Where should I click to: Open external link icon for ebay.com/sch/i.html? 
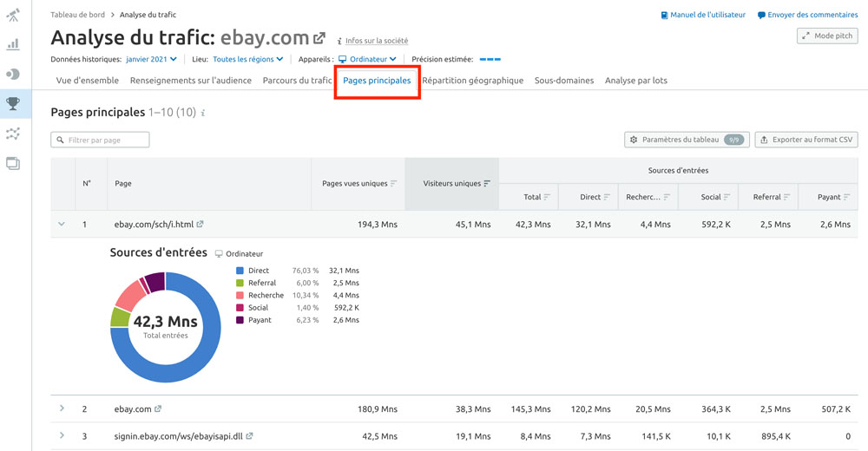[x=200, y=224]
